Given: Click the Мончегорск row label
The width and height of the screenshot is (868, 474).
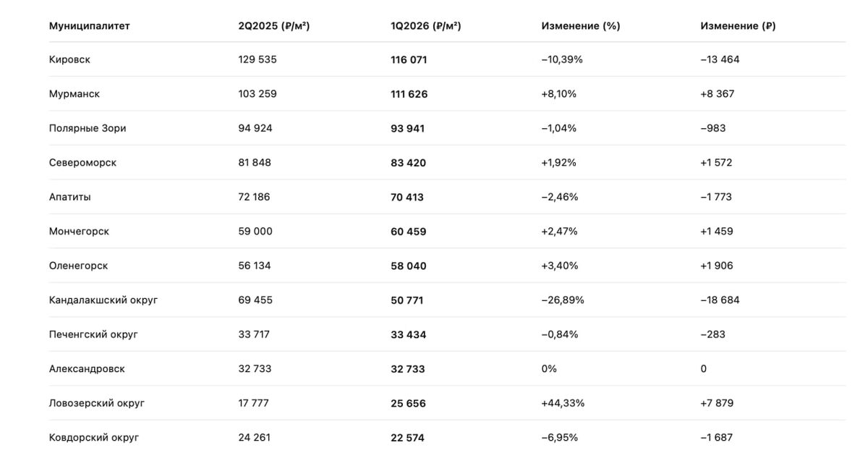Looking at the screenshot, I should point(79,232).
